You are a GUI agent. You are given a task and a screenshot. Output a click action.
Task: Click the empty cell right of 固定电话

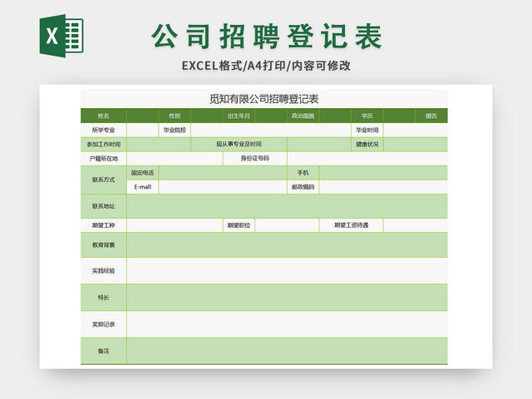point(223,173)
